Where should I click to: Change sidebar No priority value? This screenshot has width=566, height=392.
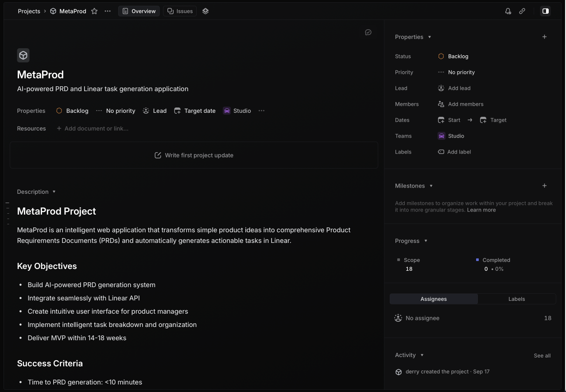[456, 72]
